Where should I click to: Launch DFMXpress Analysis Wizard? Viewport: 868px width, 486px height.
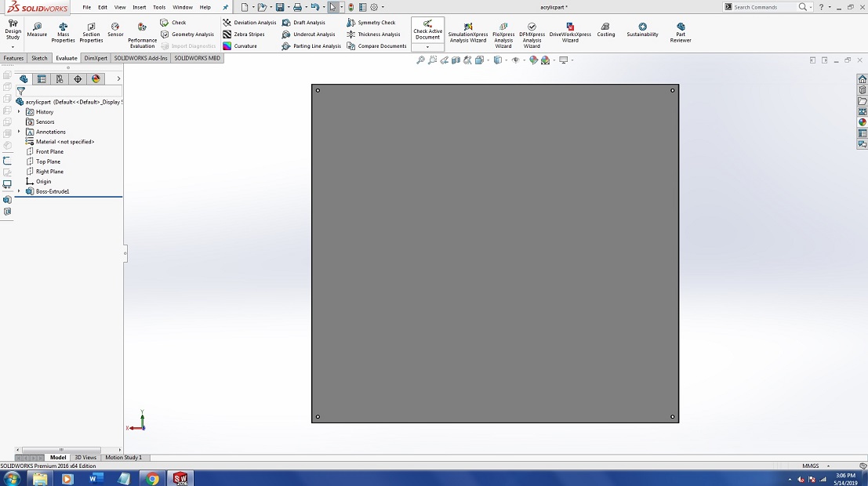pos(532,35)
